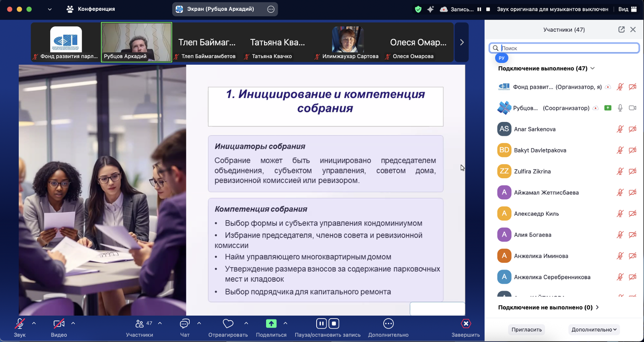The height and width of the screenshot is (342, 644).
Task: Pause the recording in bottom toolbar
Action: point(321,324)
